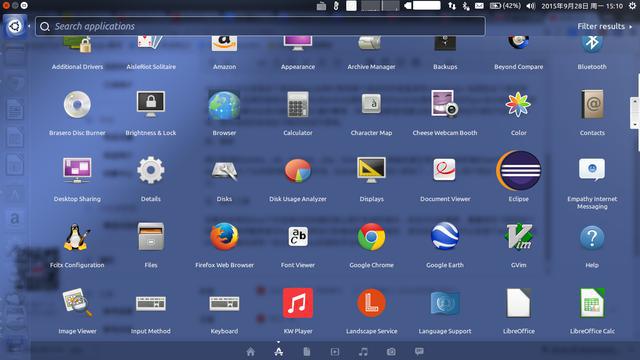
Task: Open Landscape Service
Action: coord(371,303)
